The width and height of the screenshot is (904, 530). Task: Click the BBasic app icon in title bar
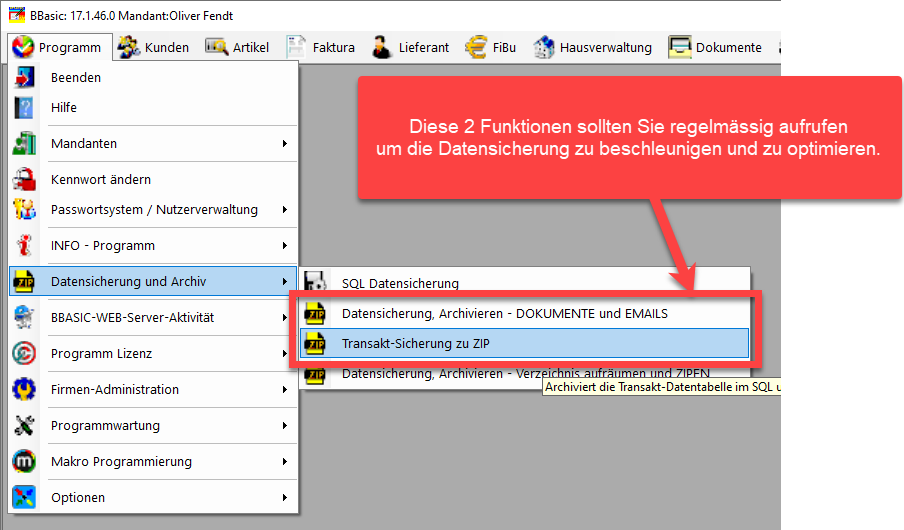[17, 15]
